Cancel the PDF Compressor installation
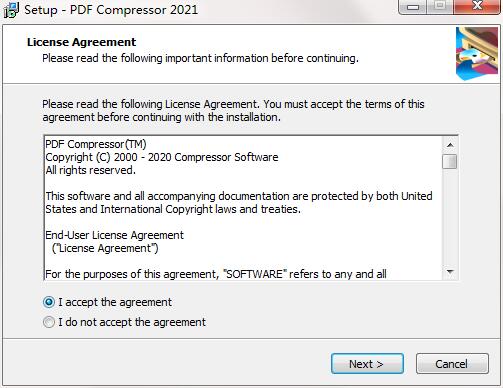The height and width of the screenshot is (388, 503). point(452,364)
